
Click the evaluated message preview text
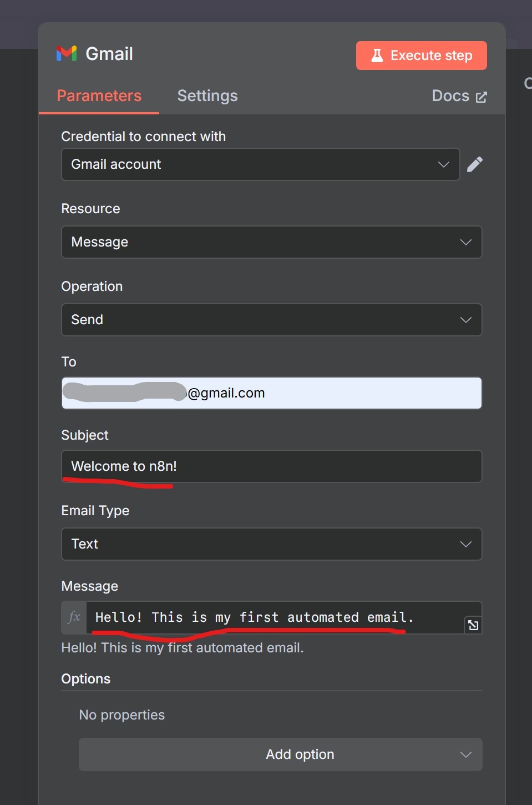[x=183, y=647]
